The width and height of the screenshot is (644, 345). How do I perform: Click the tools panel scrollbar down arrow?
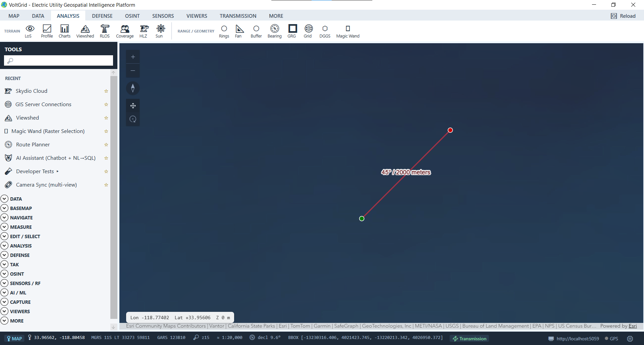pos(113,327)
